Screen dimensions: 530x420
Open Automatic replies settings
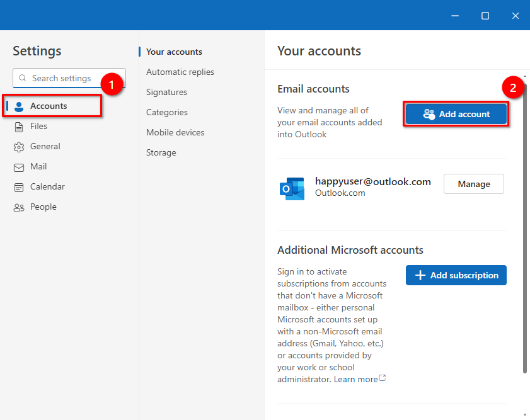[x=180, y=72]
